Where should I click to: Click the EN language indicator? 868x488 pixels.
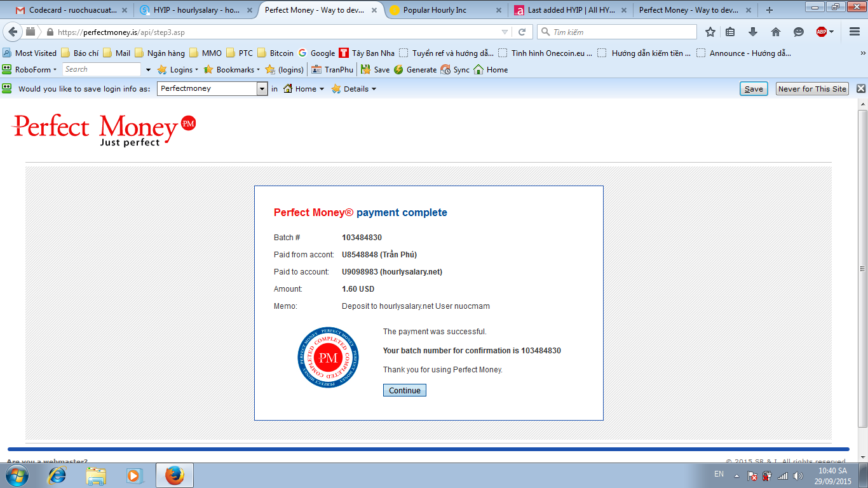[719, 474]
